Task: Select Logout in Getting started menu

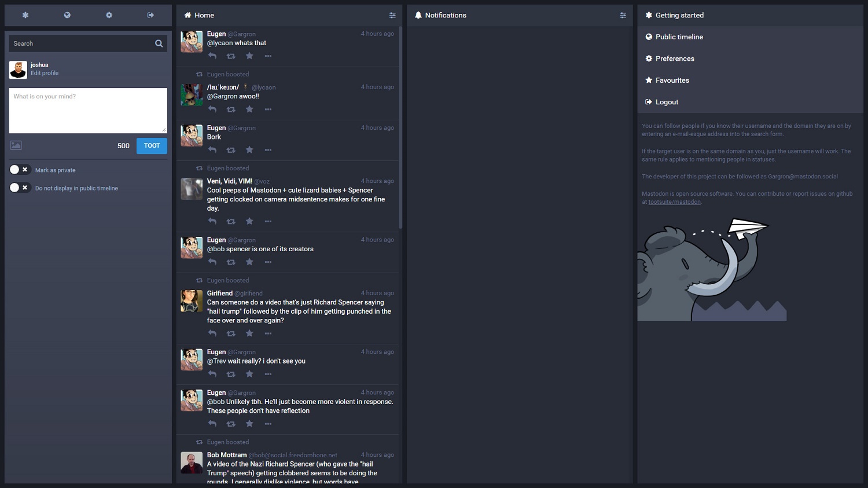Action: click(x=750, y=102)
